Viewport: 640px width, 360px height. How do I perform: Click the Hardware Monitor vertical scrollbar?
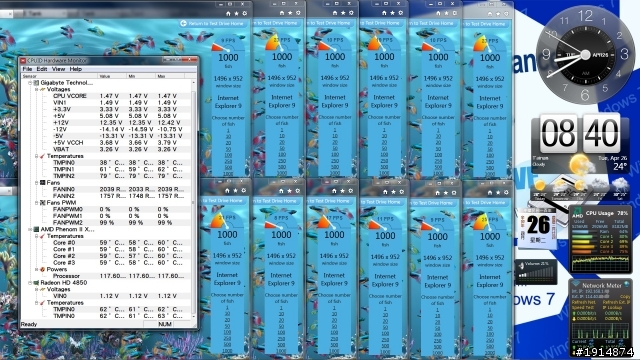(193, 199)
